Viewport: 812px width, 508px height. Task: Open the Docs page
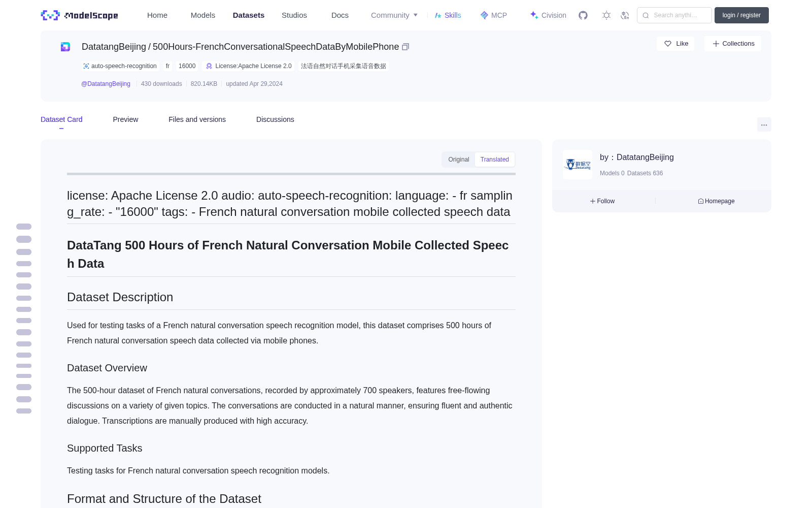pyautogui.click(x=340, y=15)
